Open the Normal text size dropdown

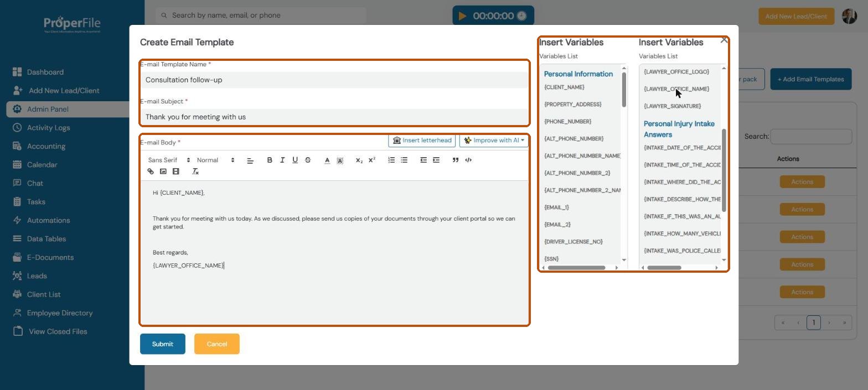click(x=216, y=160)
